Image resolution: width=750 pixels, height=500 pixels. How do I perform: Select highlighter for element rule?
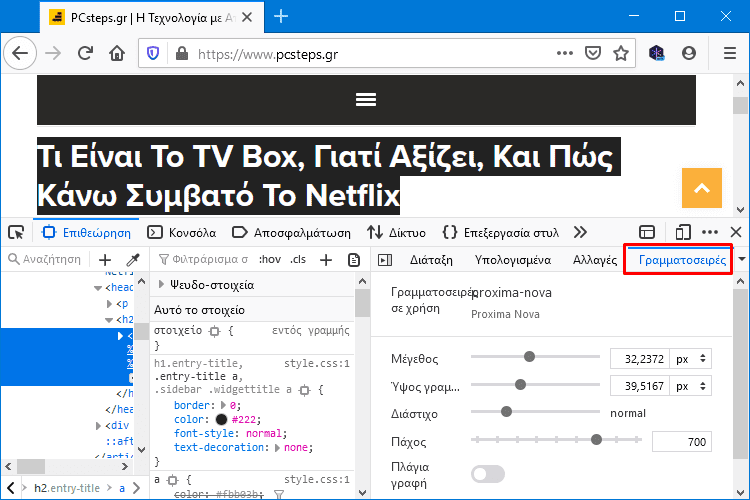coord(215,331)
